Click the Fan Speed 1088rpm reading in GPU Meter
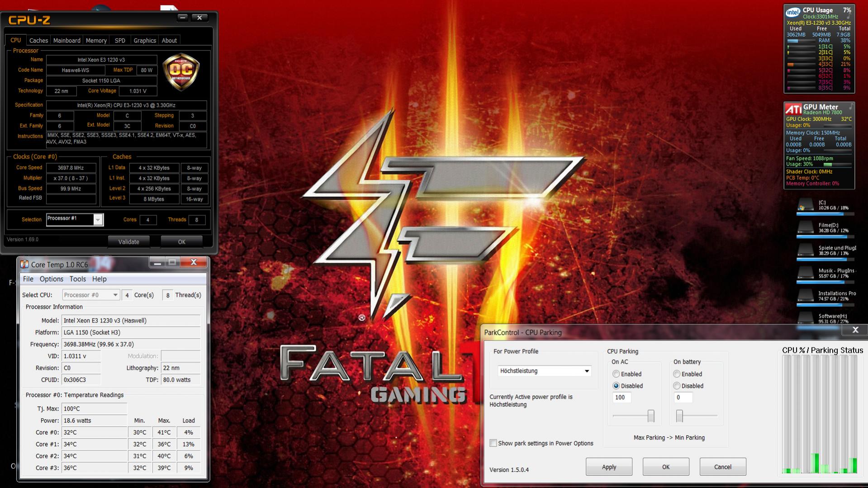Viewport: 868px width, 488px height. (809, 158)
